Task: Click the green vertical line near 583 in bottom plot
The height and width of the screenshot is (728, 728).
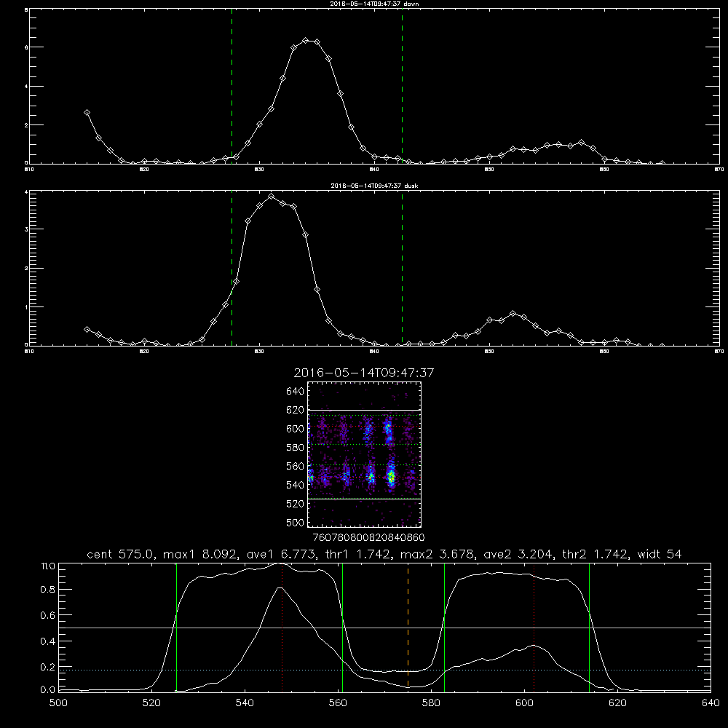Action: [444, 627]
